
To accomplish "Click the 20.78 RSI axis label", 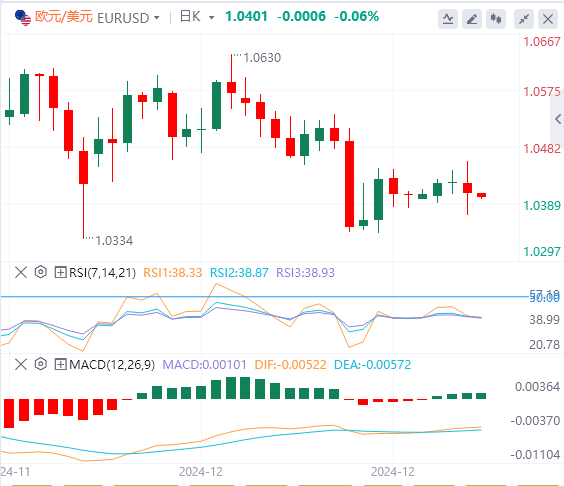I will 544,345.
